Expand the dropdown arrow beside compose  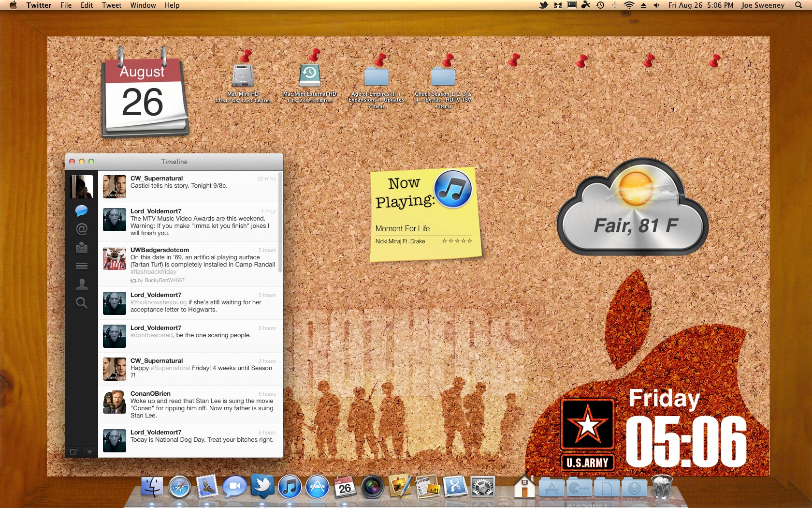(89, 452)
